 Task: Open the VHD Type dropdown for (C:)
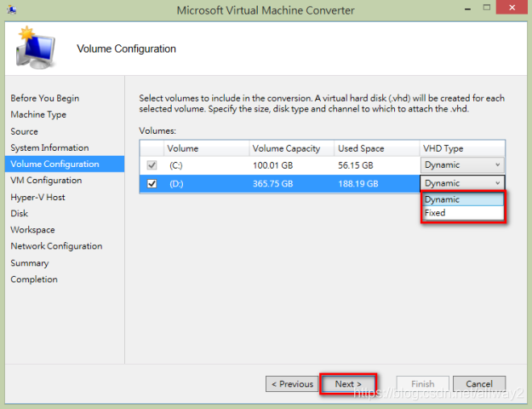[x=462, y=165]
